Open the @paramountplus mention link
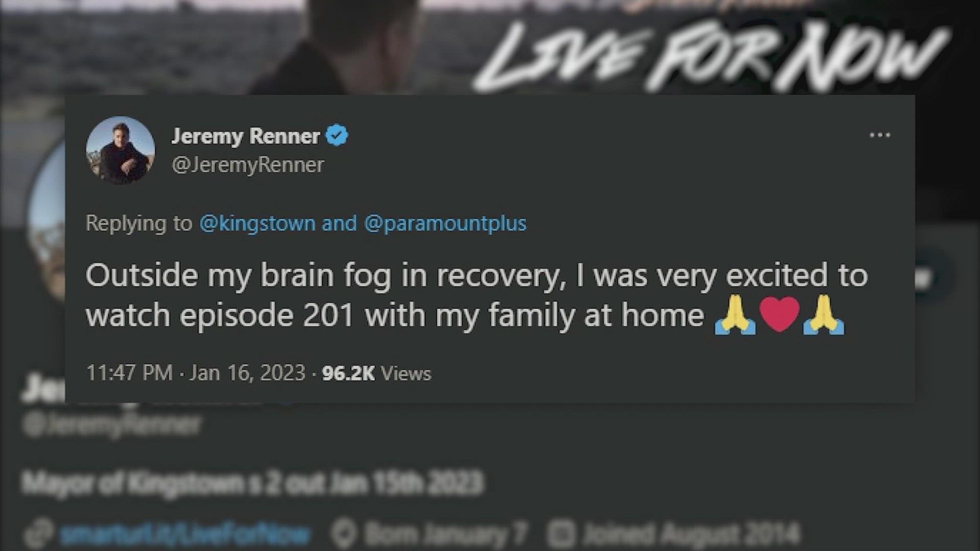Image resolution: width=980 pixels, height=551 pixels. tap(445, 223)
